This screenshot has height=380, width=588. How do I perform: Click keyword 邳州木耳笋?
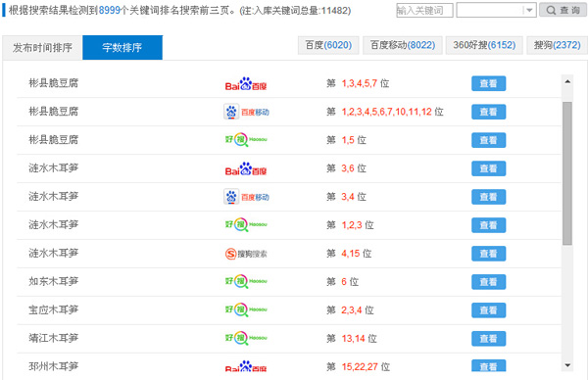tap(54, 366)
